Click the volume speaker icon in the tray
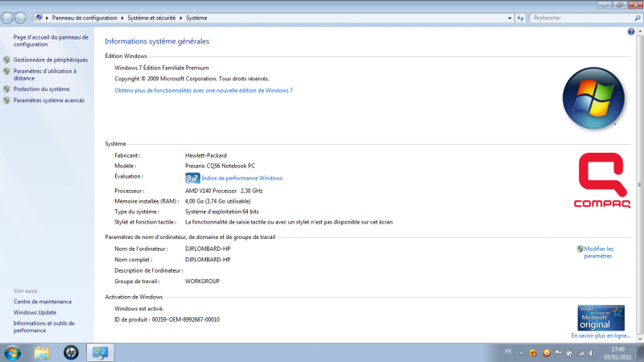This screenshot has width=644, height=362. point(591,352)
